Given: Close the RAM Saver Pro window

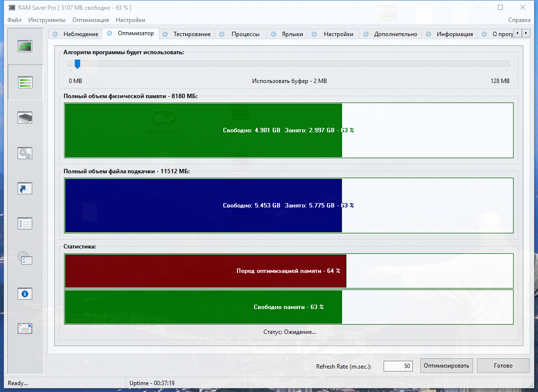Looking at the screenshot, I should [522, 7].
